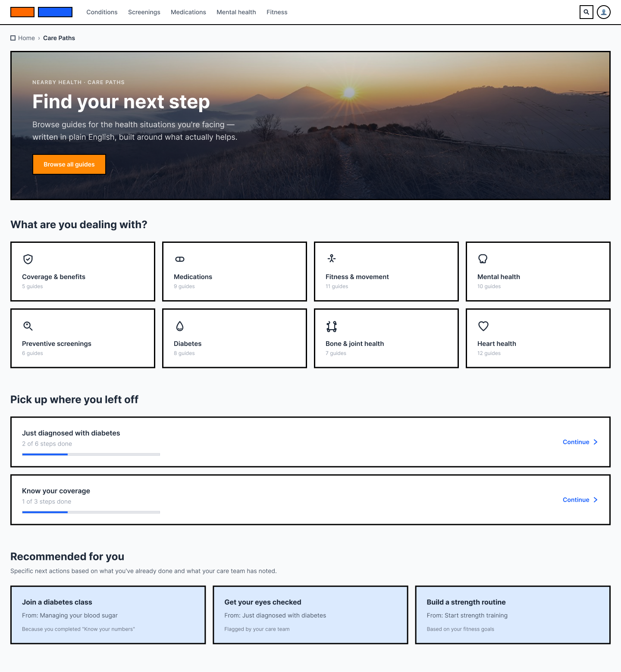Click the 1 of 3 steps done text

[x=47, y=502]
